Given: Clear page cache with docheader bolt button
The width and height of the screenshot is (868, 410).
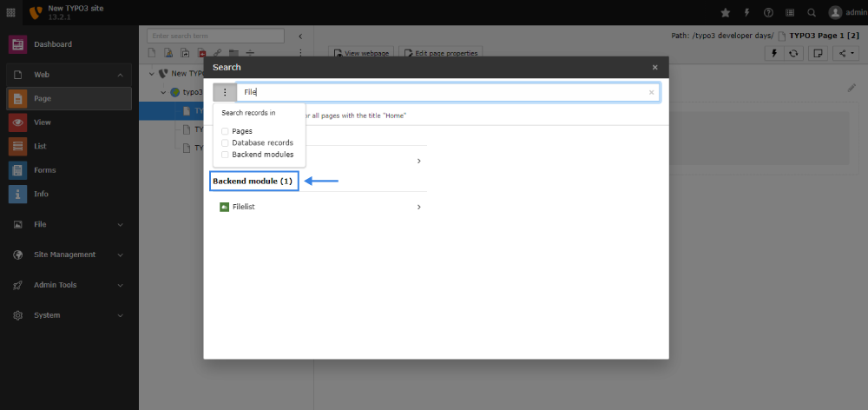Looking at the screenshot, I should 774,53.
